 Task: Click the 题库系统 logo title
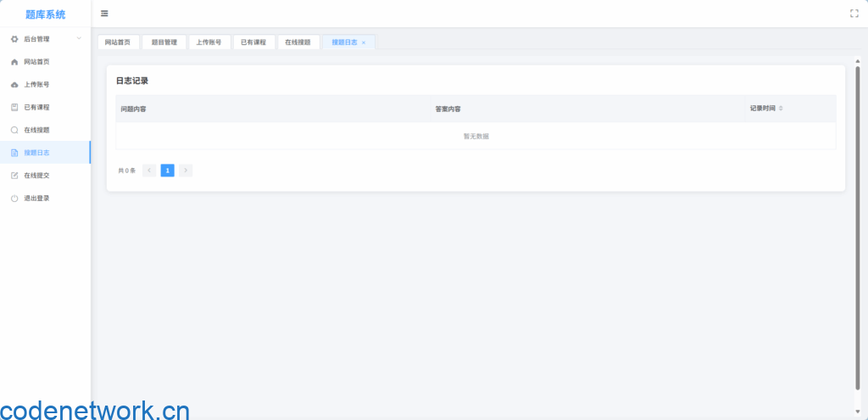click(x=45, y=14)
